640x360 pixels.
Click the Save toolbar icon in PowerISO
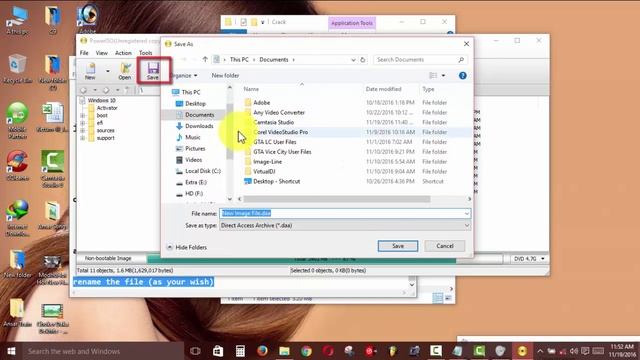pos(153,71)
